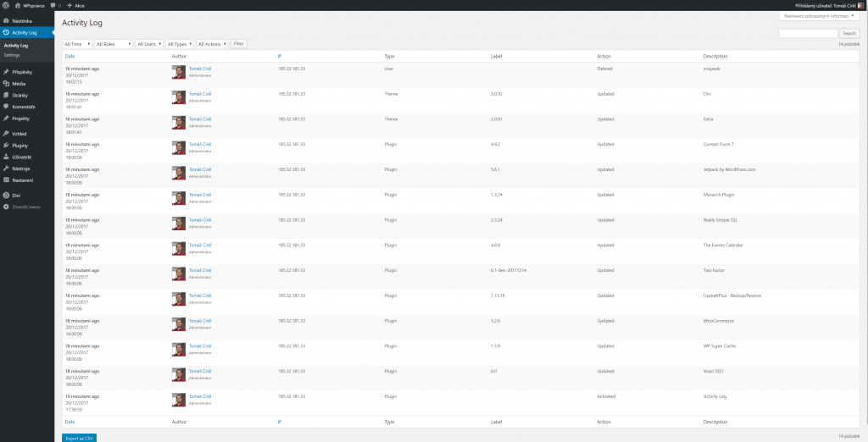Screen dimensions: 868x442
Task: Click the Pluginy plug icon
Action: (x=6, y=146)
